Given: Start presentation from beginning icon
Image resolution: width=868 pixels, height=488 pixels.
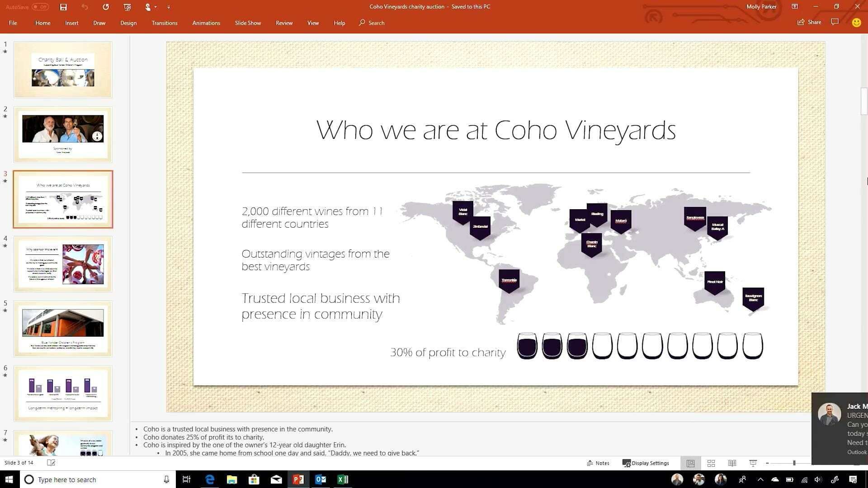Looking at the screenshot, I should pyautogui.click(x=127, y=7).
